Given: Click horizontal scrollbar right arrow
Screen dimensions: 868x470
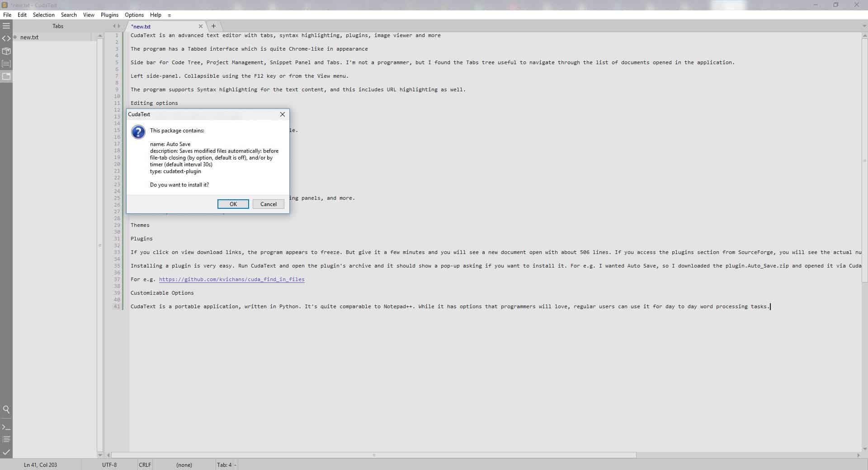Looking at the screenshot, I should (x=858, y=455).
